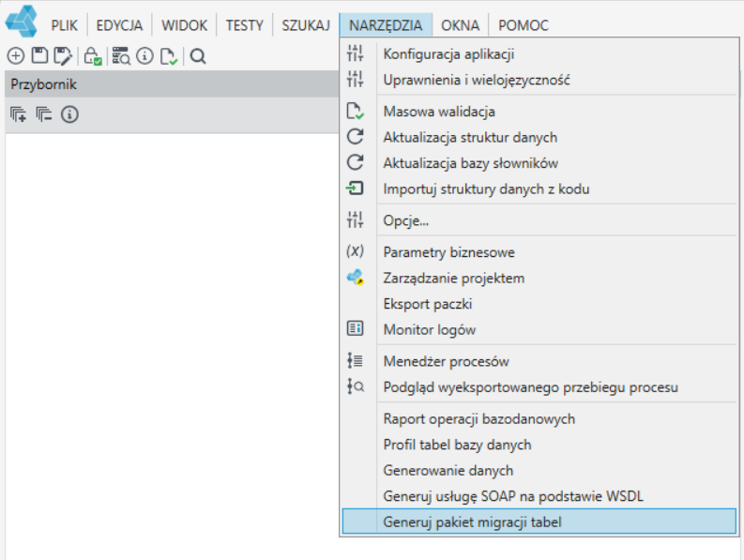
Task: Open the PLIK menu
Action: pos(64,25)
